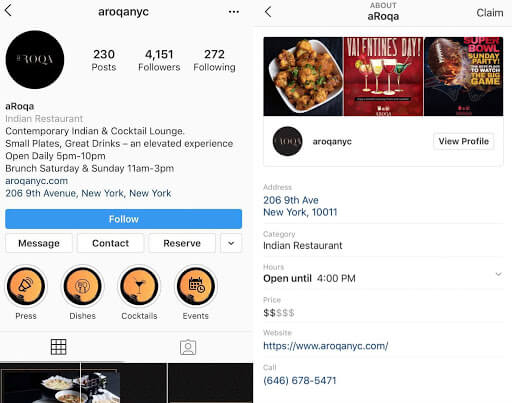Go back from the About aRoqa page
The image size is (512, 403).
pyautogui.click(x=268, y=12)
